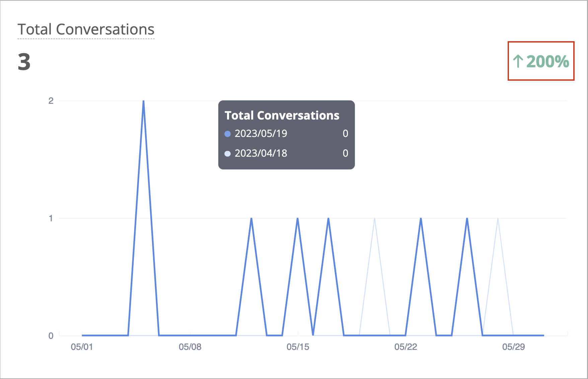Image resolution: width=588 pixels, height=379 pixels.
Task: Click the Total Conversations dashed-underline title
Action: tap(86, 29)
